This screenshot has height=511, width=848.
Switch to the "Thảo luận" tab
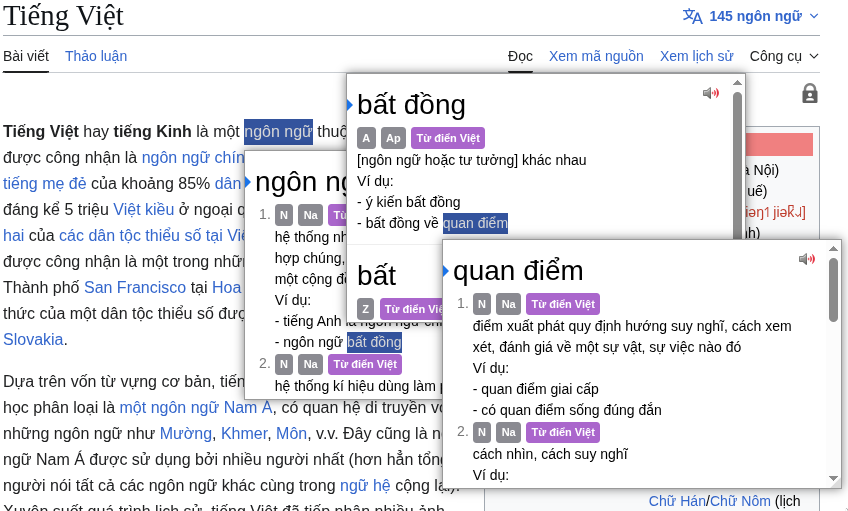click(96, 56)
